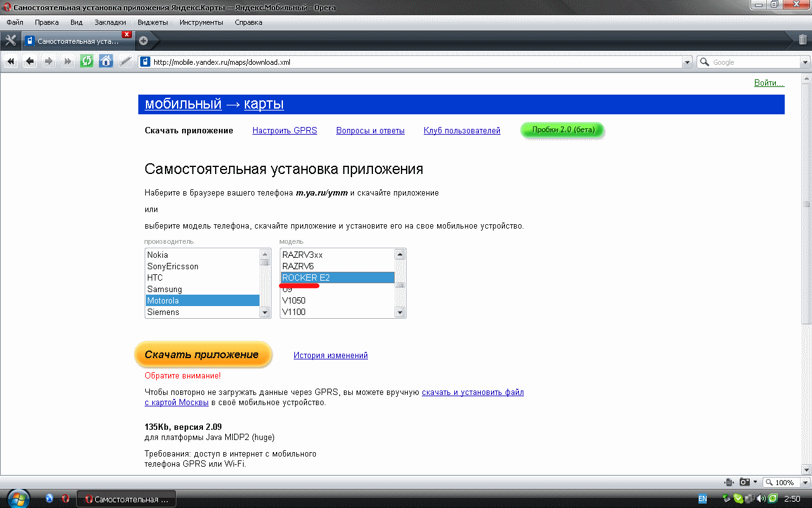Select SonyEricsson in the manufacturer list
Screen dimensions: 812x508
[x=202, y=266]
